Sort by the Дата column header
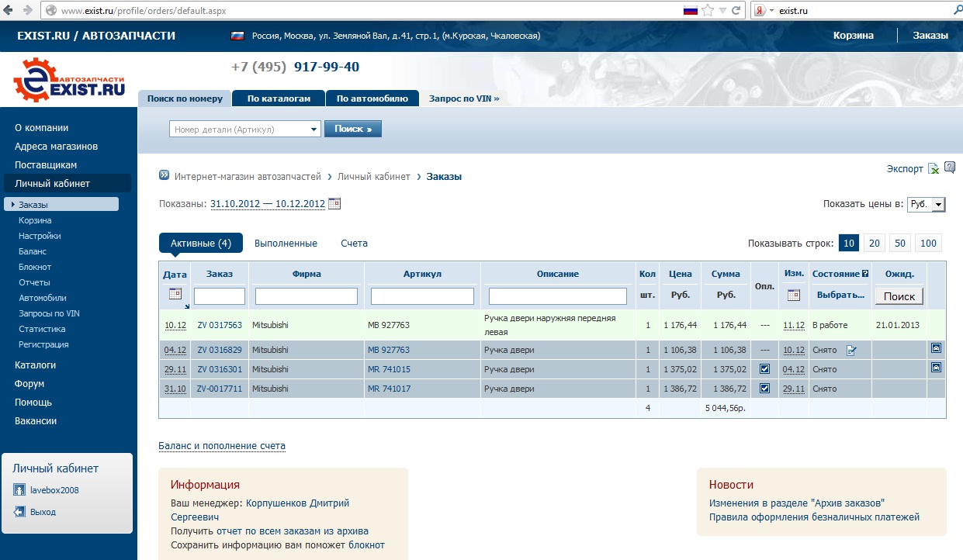The width and height of the screenshot is (963, 560). [x=175, y=274]
